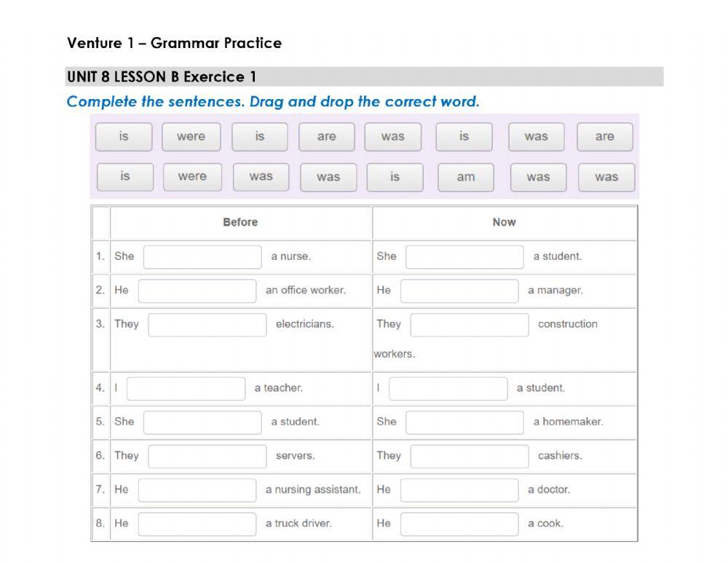Click the Now blank in sentence 1
This screenshot has height=563, width=728.
pyautogui.click(x=464, y=256)
